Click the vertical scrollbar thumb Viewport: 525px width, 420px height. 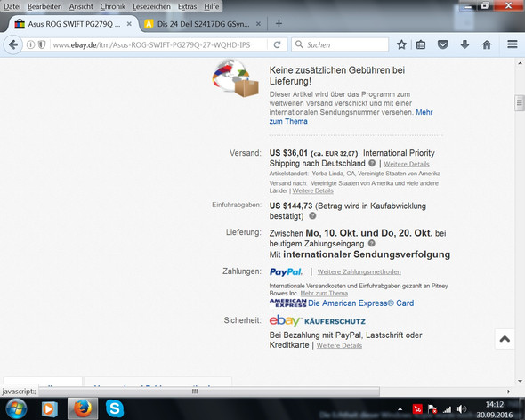tap(520, 102)
